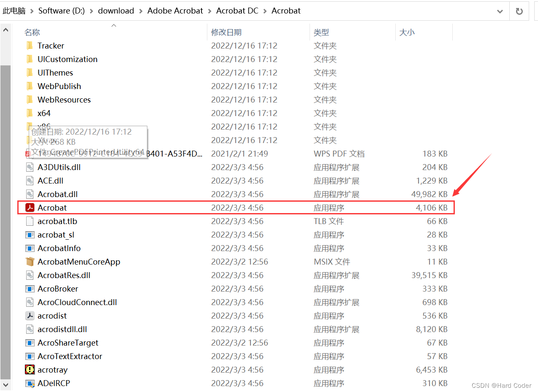Select the AcrobatInfo application icon
Screen dimensions: 538x392
point(30,248)
